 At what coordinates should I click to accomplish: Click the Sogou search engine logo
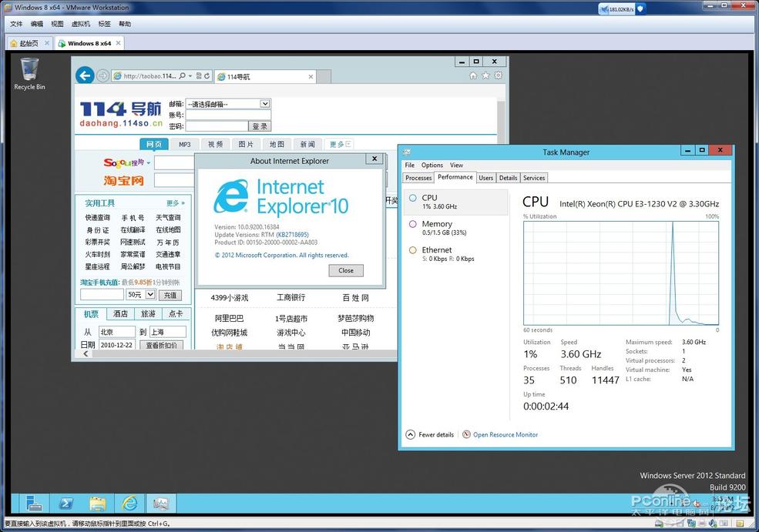pos(124,162)
